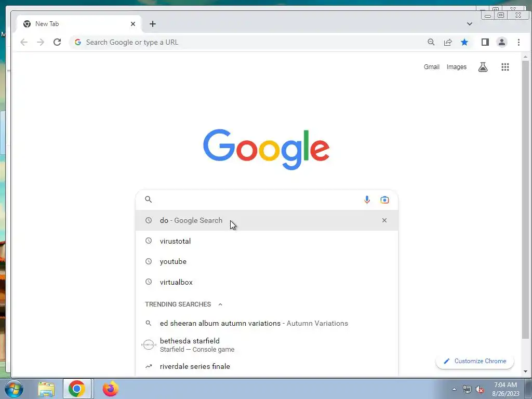Click the clock icon beside 'youtube'
The image size is (532, 399).
coord(148,261)
